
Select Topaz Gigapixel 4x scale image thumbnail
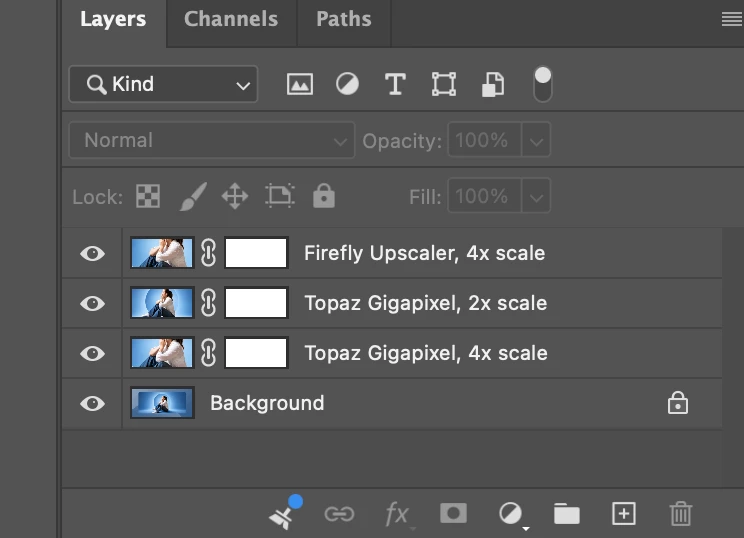[x=162, y=352]
